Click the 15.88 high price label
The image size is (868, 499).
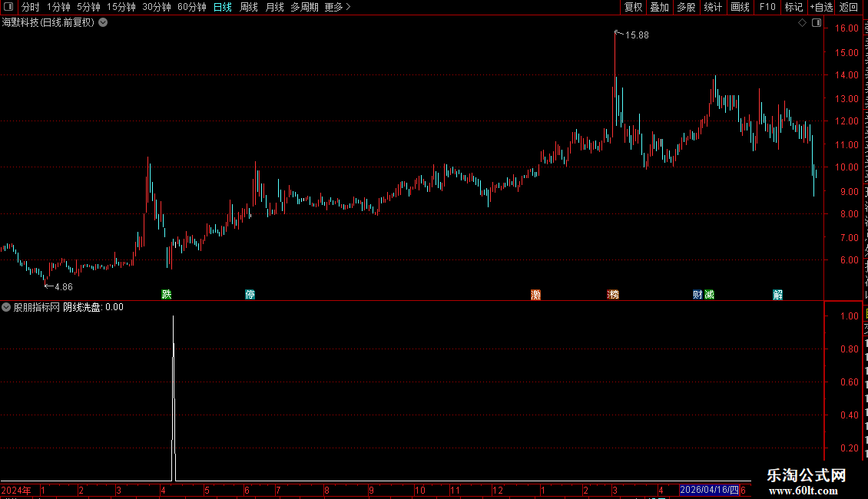click(637, 35)
